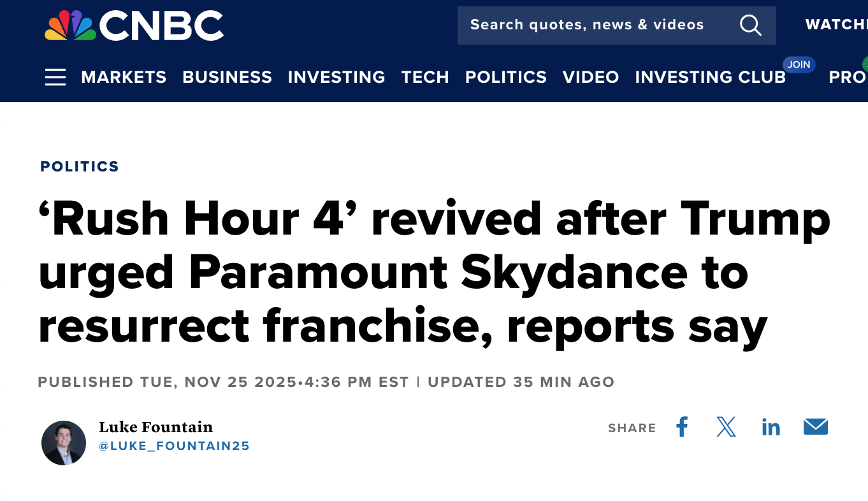The image size is (868, 501).
Task: Share article on Facebook
Action: (682, 427)
